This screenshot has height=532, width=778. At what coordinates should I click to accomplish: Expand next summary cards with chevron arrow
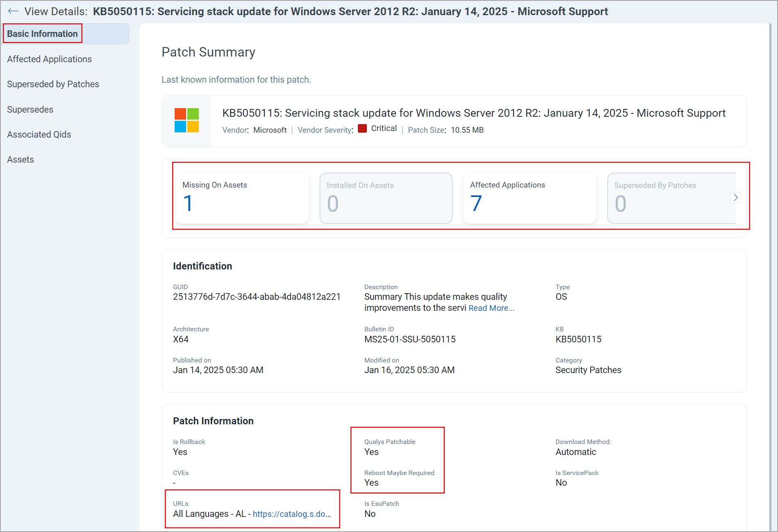click(735, 198)
